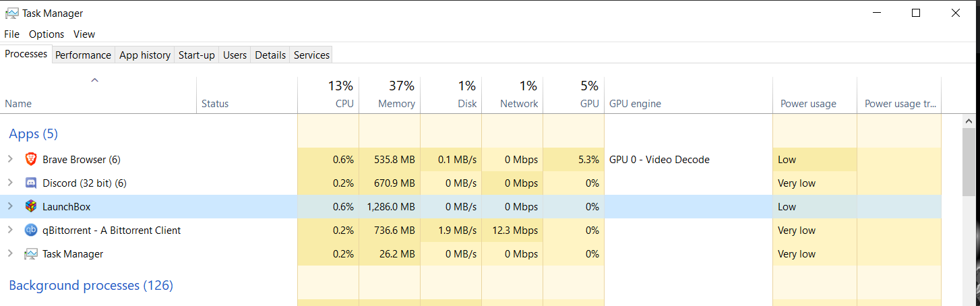980x306 pixels.
Task: Click the Task Manager process row icon
Action: 31,254
